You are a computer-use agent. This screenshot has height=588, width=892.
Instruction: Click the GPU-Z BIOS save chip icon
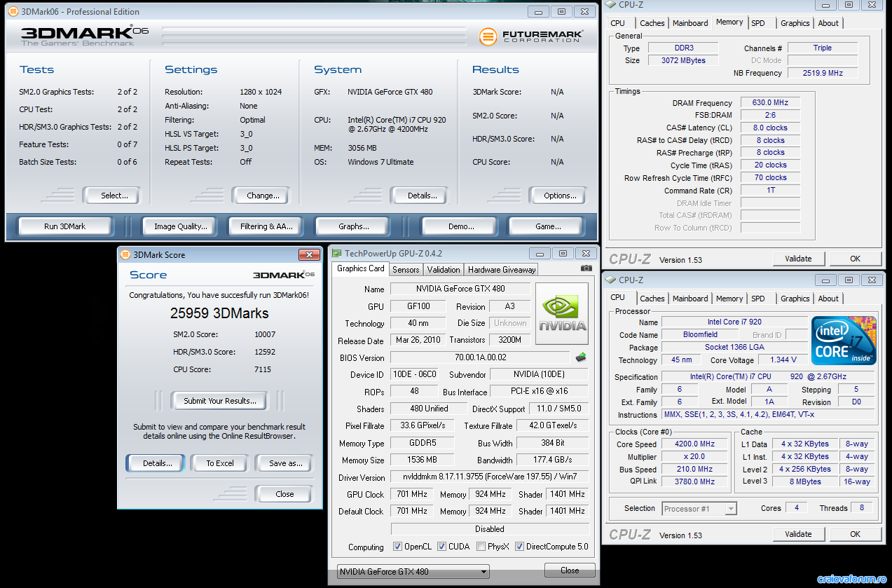pos(580,357)
